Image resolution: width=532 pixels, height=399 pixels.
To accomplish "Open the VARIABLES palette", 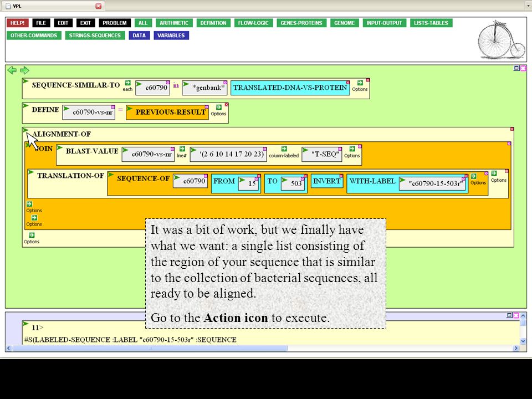I will point(171,35).
